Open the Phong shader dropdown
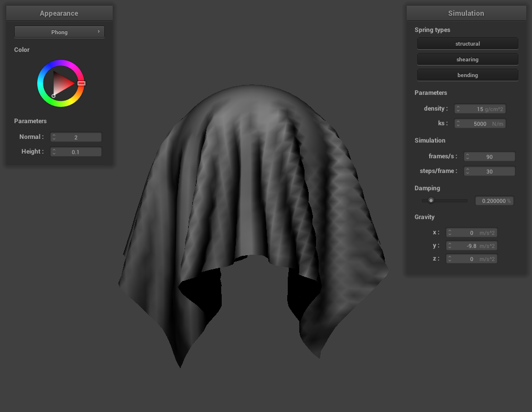The width and height of the screenshot is (532, 412). [x=59, y=32]
